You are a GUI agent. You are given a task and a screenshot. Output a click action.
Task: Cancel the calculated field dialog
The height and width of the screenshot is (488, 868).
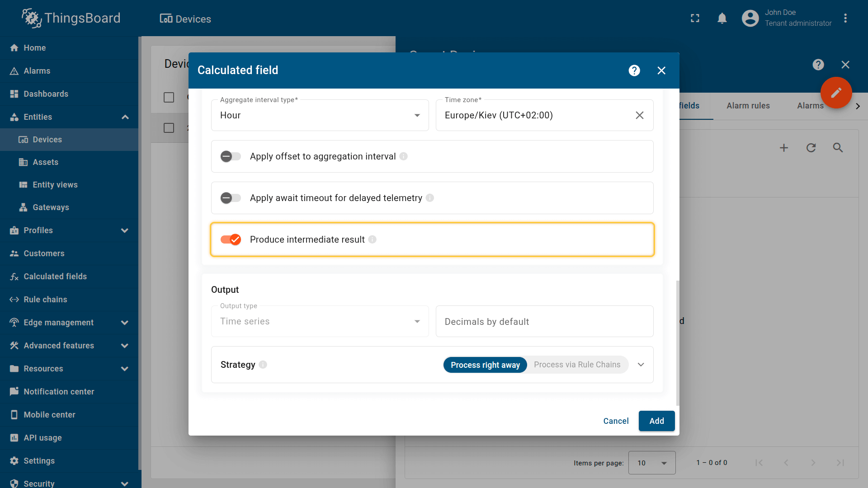[616, 421]
